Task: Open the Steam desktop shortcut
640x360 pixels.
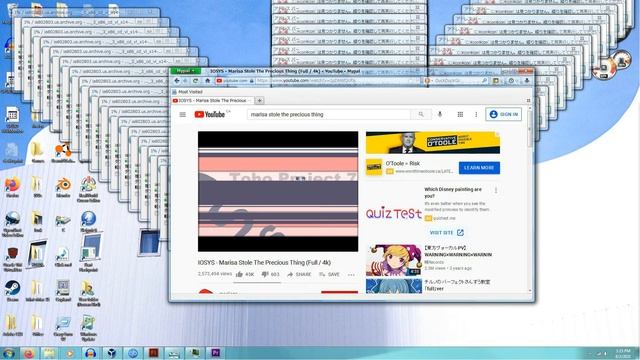Action: [12, 291]
